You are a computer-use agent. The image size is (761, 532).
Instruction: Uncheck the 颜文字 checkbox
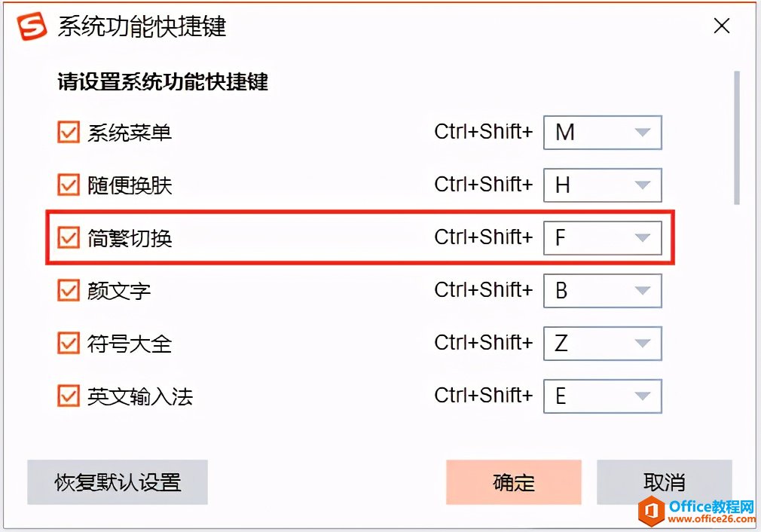[x=69, y=290]
